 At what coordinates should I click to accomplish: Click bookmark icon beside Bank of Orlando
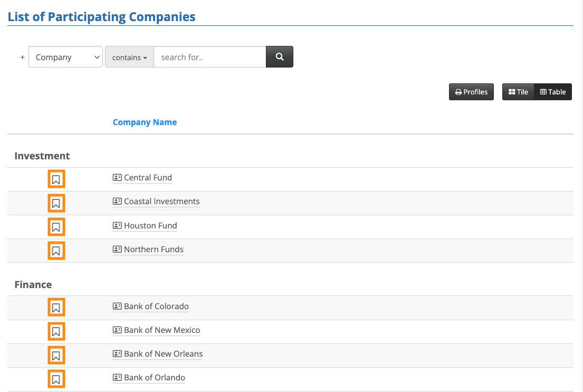(x=56, y=379)
